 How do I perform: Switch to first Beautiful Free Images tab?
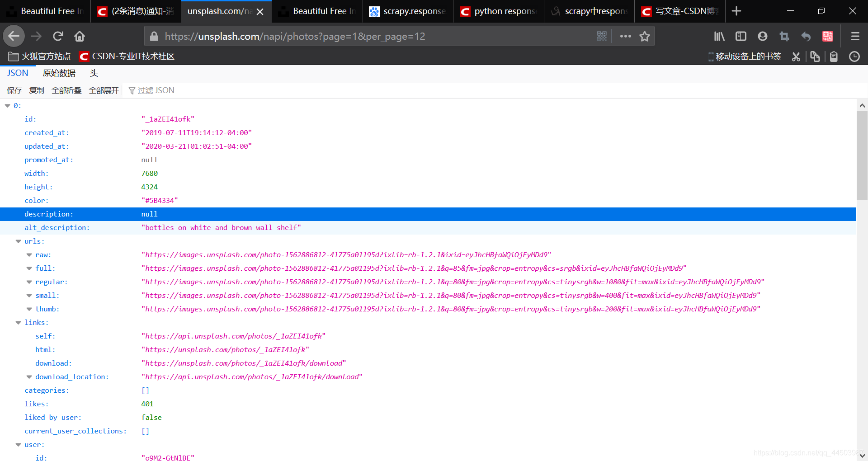(x=45, y=11)
